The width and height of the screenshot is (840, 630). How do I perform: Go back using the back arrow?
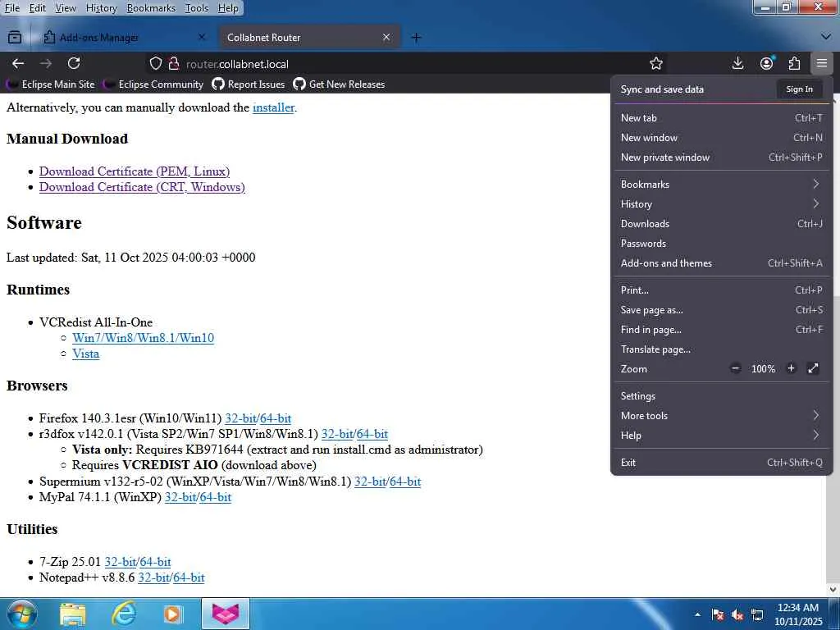18,64
